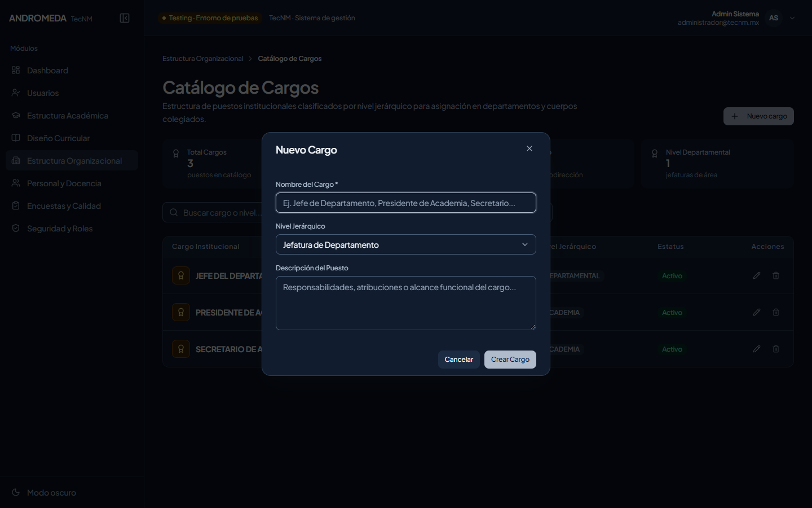Edit the PRESIDENTE DE ACADEMIA row pencil icon
The image size is (812, 508).
tap(757, 312)
